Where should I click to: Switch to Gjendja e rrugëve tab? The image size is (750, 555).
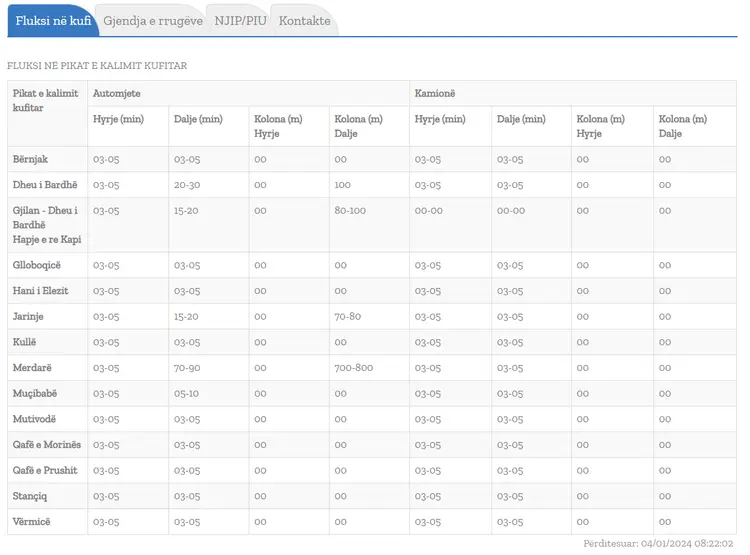click(153, 21)
